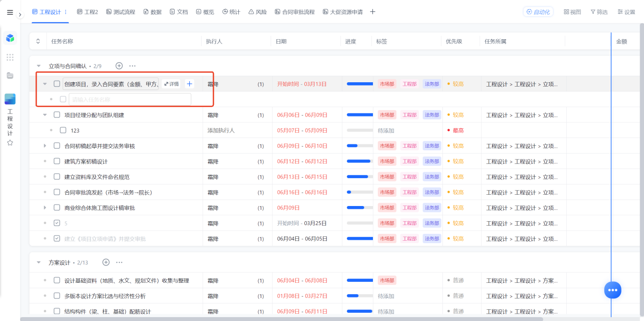This screenshot has width=644, height=321.
Task: Click progress bar of task 123
Action: coord(360,131)
